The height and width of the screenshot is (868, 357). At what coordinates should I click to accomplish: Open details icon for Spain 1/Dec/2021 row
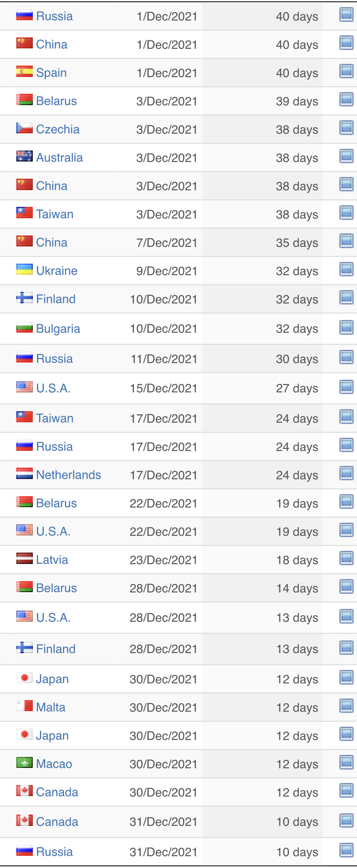[x=346, y=71]
